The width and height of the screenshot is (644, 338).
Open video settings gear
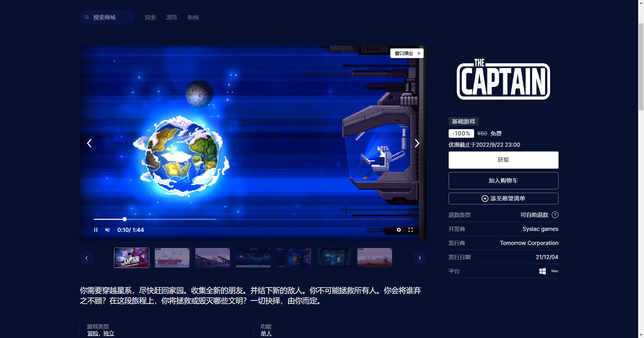399,230
